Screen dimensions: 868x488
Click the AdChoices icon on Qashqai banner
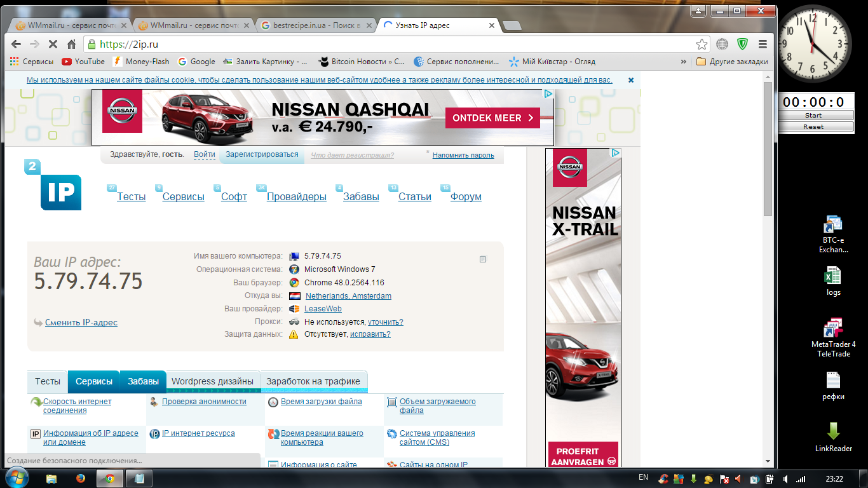click(x=548, y=93)
